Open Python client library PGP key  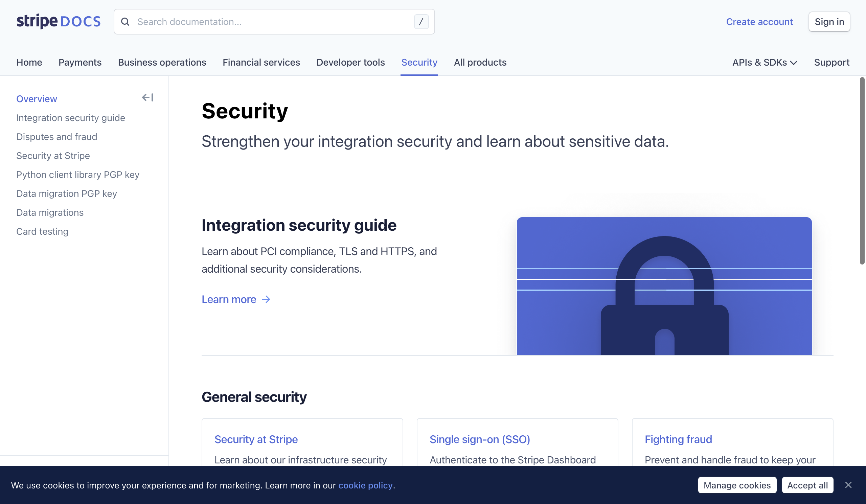coord(78,174)
